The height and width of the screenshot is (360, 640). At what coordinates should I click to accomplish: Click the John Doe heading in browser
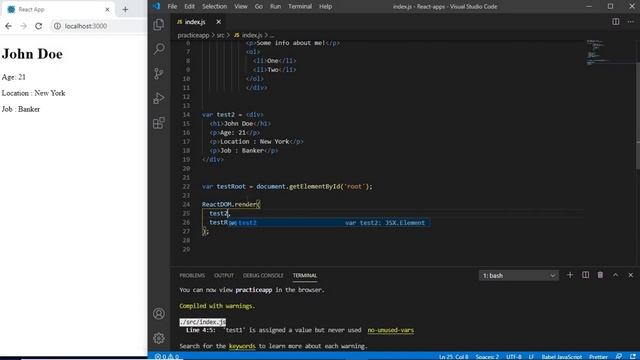coord(32,54)
